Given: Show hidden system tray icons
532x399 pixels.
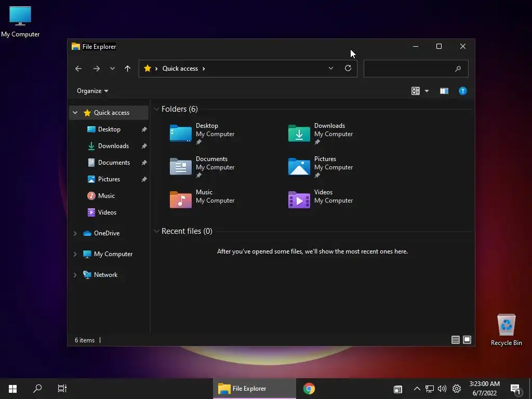Looking at the screenshot, I should point(417,389).
